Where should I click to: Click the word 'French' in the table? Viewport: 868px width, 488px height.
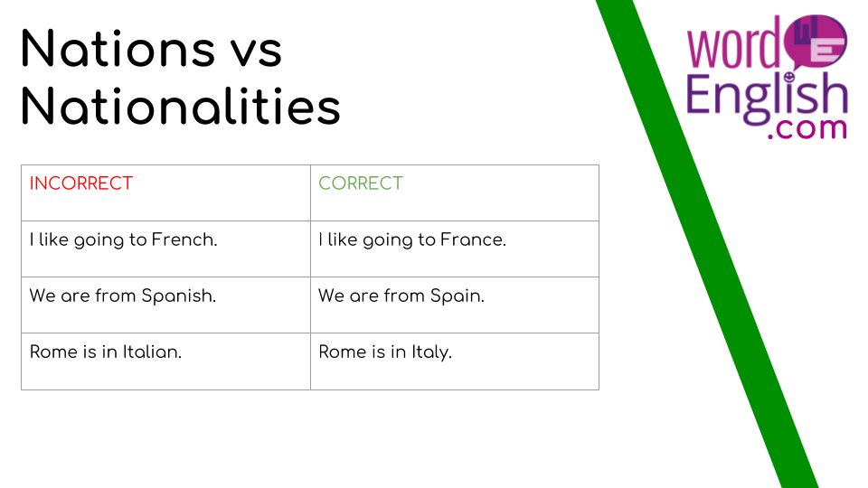183,239
